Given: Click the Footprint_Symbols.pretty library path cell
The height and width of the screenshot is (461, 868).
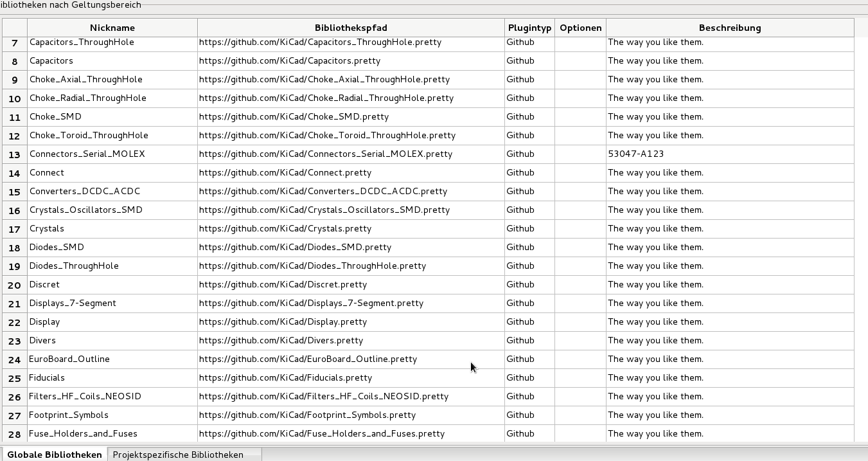Looking at the screenshot, I should click(x=351, y=415).
